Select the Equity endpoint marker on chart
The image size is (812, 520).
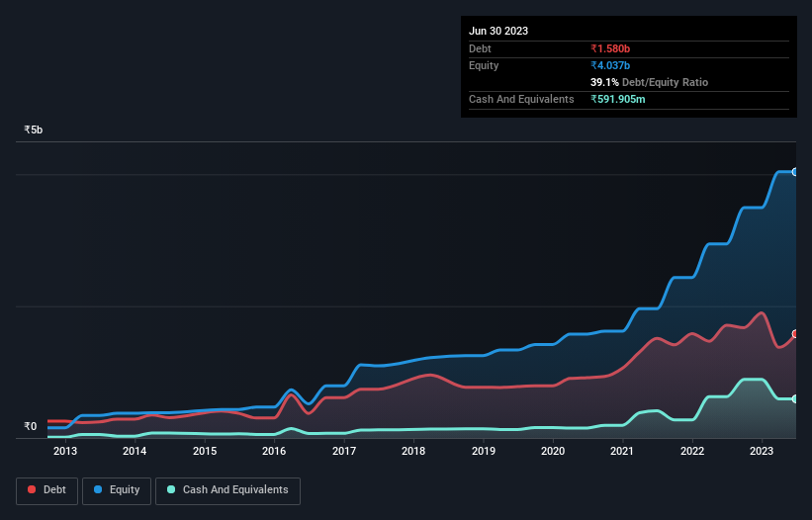[x=795, y=172]
